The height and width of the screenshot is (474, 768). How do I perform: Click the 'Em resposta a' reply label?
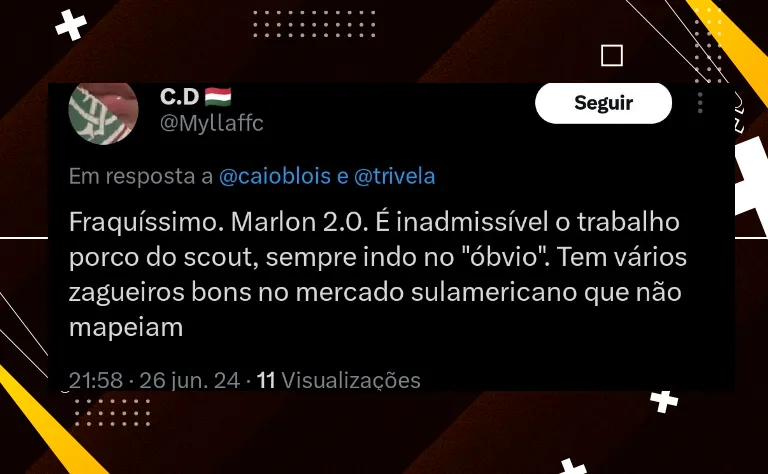click(141, 176)
